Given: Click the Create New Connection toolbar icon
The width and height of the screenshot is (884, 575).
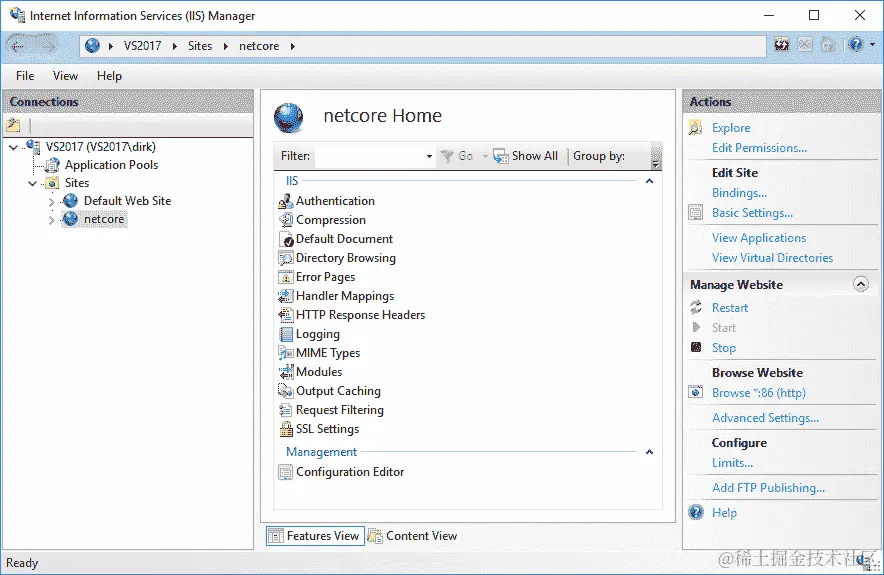Looking at the screenshot, I should pyautogui.click(x=13, y=125).
